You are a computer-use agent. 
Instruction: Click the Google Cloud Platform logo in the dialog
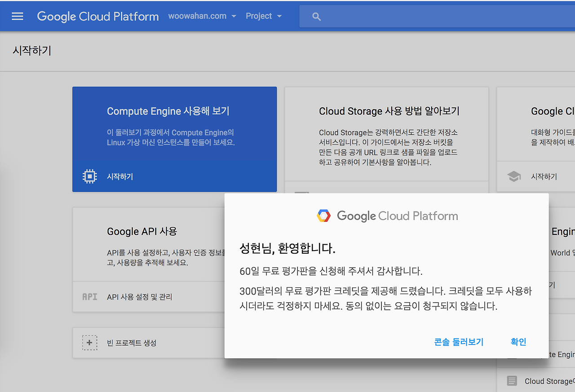pyautogui.click(x=387, y=216)
